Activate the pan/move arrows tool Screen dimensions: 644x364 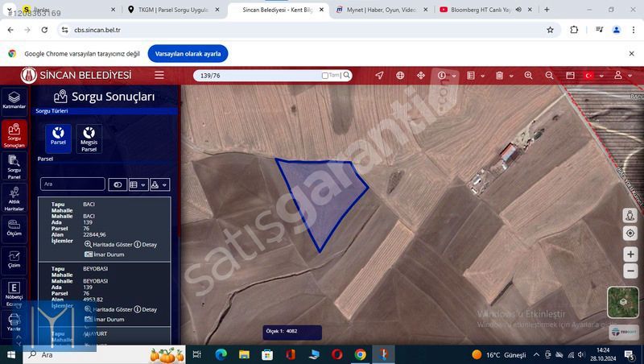tap(420, 75)
